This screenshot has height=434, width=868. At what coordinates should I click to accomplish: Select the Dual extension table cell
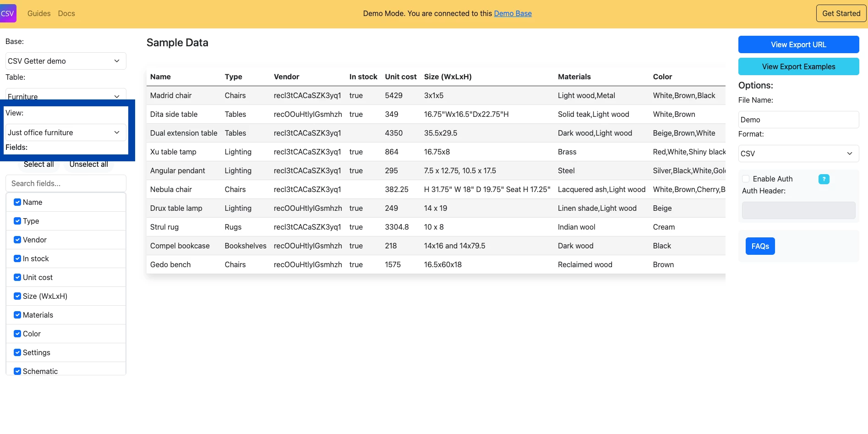pyautogui.click(x=184, y=133)
